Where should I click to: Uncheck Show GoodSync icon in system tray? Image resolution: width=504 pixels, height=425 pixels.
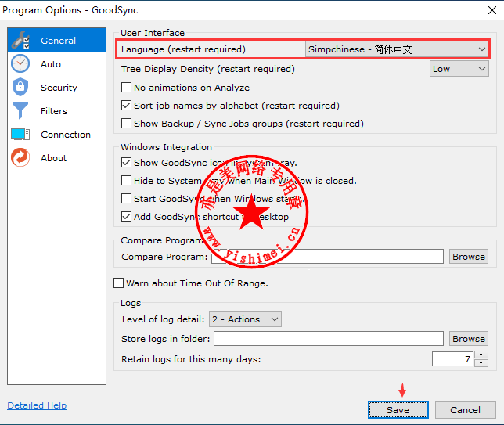click(x=126, y=163)
